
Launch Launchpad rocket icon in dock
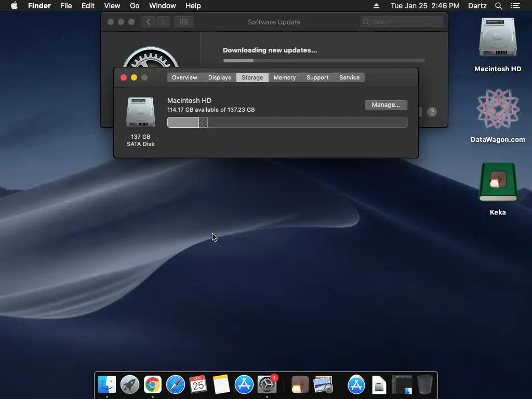(x=129, y=385)
